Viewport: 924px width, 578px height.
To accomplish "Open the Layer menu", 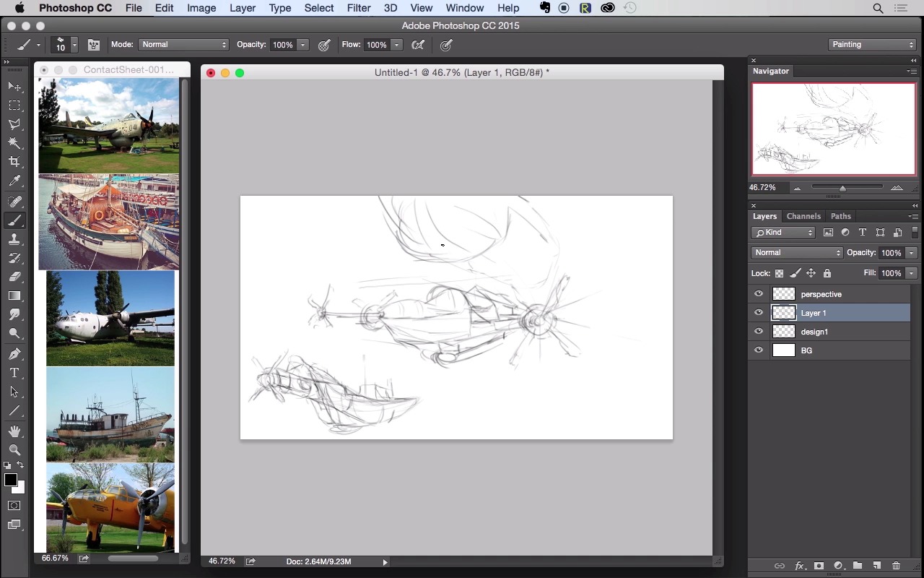I will (x=243, y=8).
